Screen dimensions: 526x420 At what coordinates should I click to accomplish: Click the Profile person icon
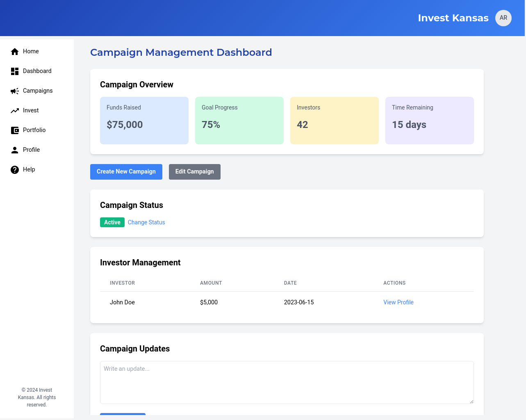tap(15, 150)
